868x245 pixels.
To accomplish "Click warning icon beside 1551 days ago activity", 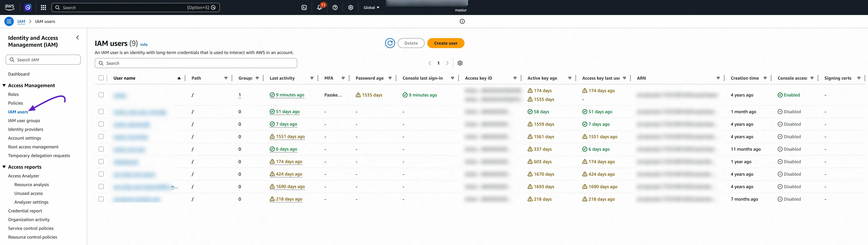I will [272, 137].
